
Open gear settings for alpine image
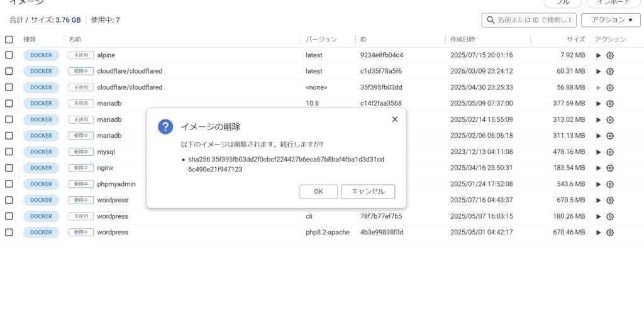pos(610,55)
